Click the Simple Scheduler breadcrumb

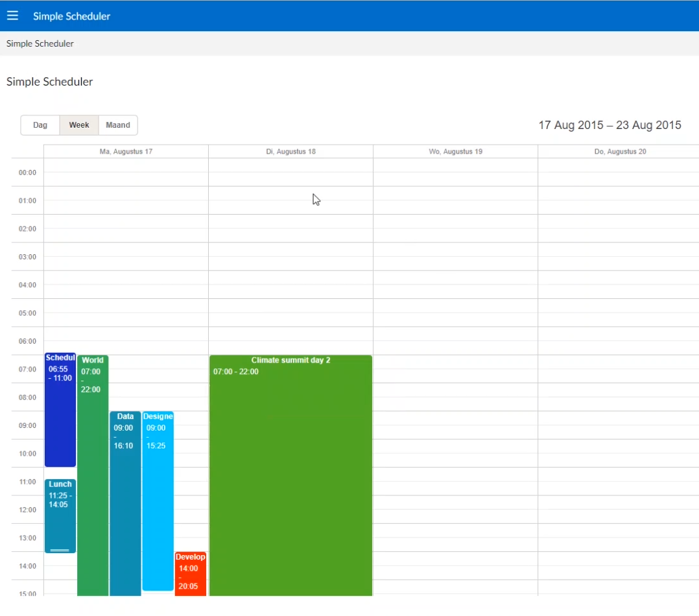tap(40, 43)
